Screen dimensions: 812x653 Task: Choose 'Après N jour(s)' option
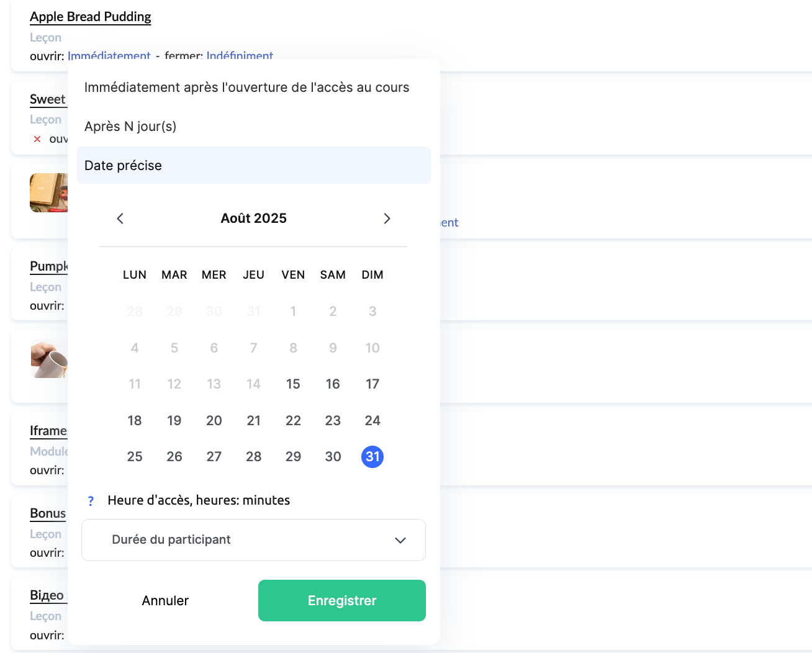[130, 127]
